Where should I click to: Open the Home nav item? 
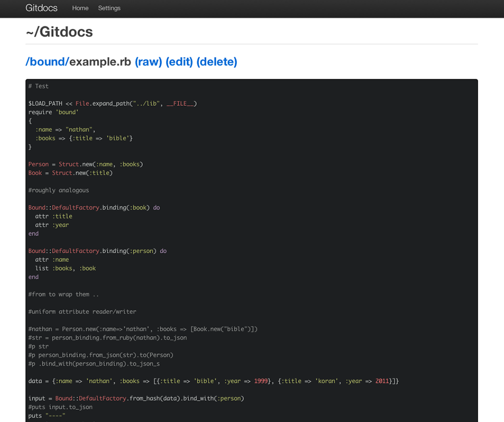coord(80,8)
